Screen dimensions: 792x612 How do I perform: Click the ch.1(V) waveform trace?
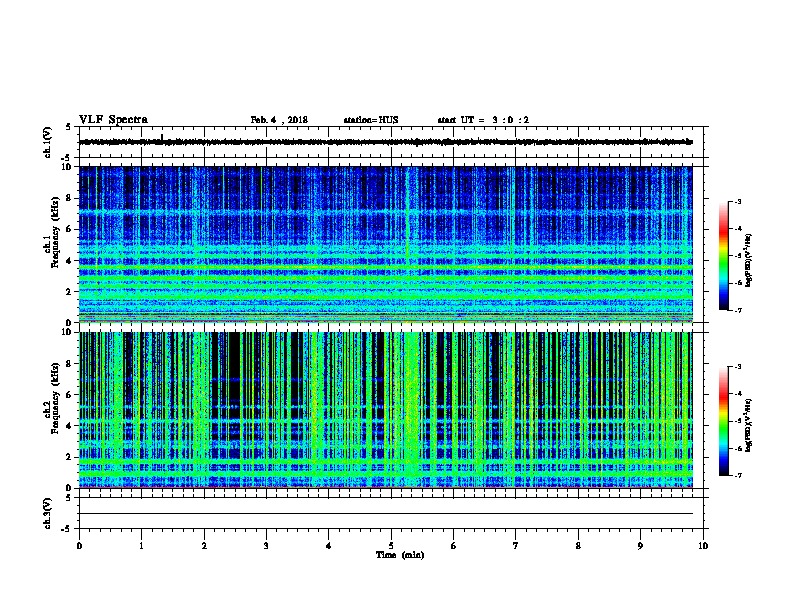pyautogui.click(x=386, y=142)
